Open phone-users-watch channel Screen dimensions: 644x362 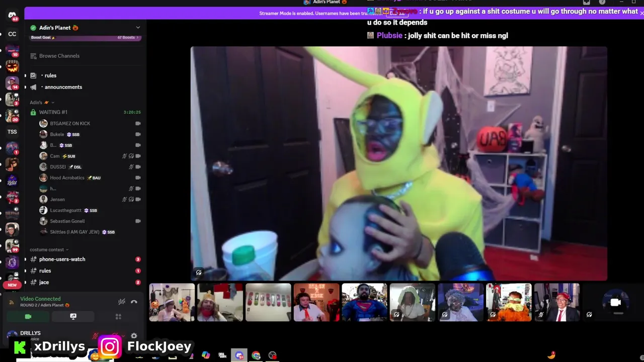(62, 259)
